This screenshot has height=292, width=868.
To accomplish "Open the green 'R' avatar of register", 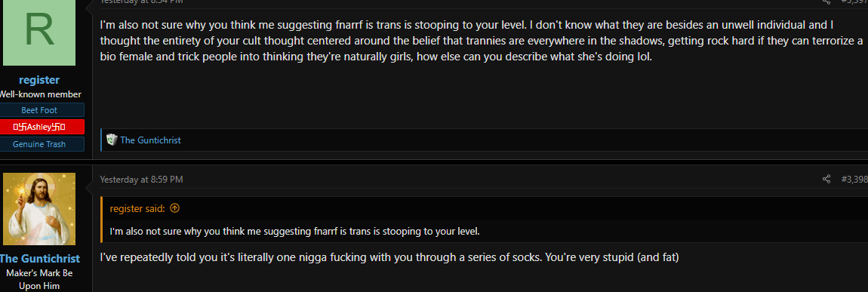I will click(x=39, y=32).
